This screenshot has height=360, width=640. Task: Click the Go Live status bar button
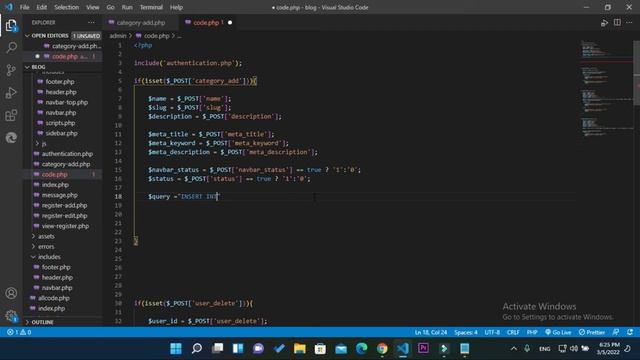click(558, 332)
